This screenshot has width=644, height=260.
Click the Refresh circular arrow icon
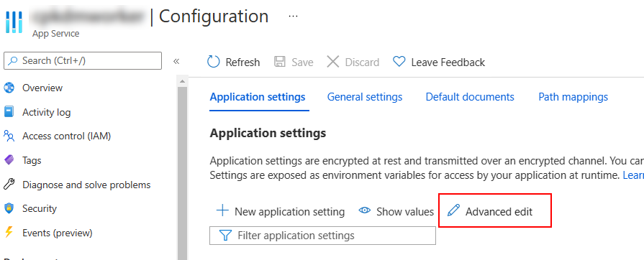pos(214,62)
